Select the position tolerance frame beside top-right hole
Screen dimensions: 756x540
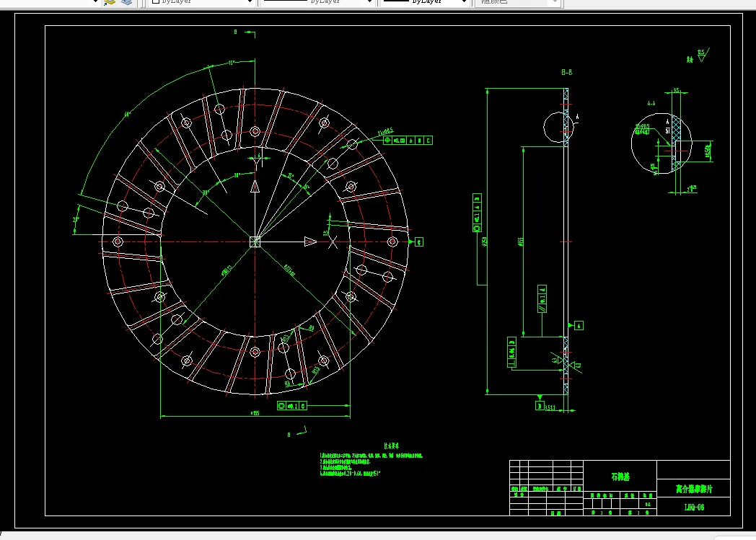[408, 140]
